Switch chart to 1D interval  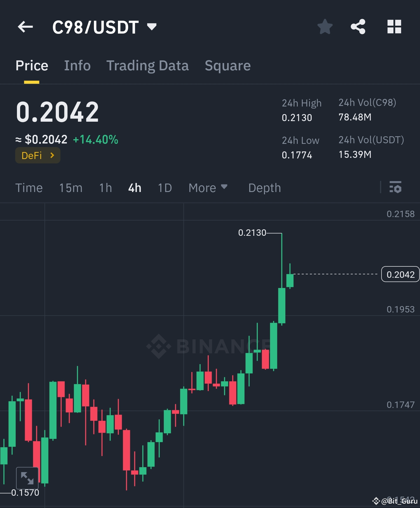tap(164, 188)
